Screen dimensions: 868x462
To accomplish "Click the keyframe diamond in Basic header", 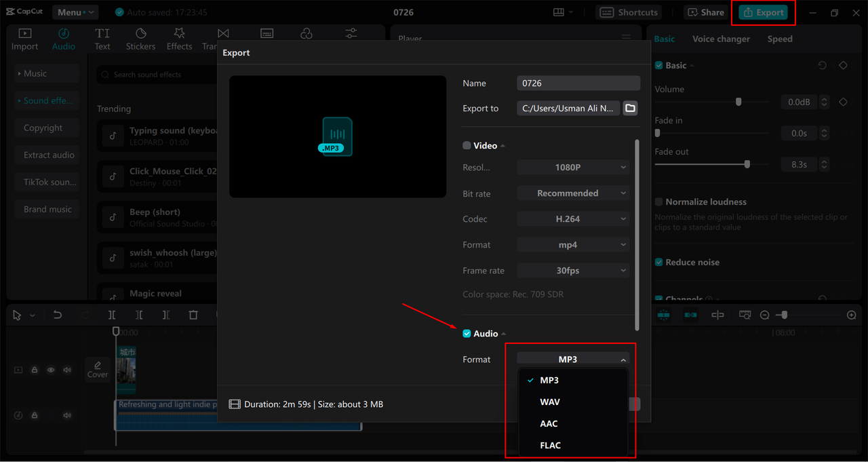I will tap(843, 65).
